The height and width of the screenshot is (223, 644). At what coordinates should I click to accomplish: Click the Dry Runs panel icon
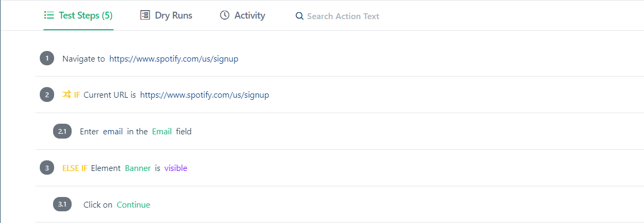coord(145,15)
